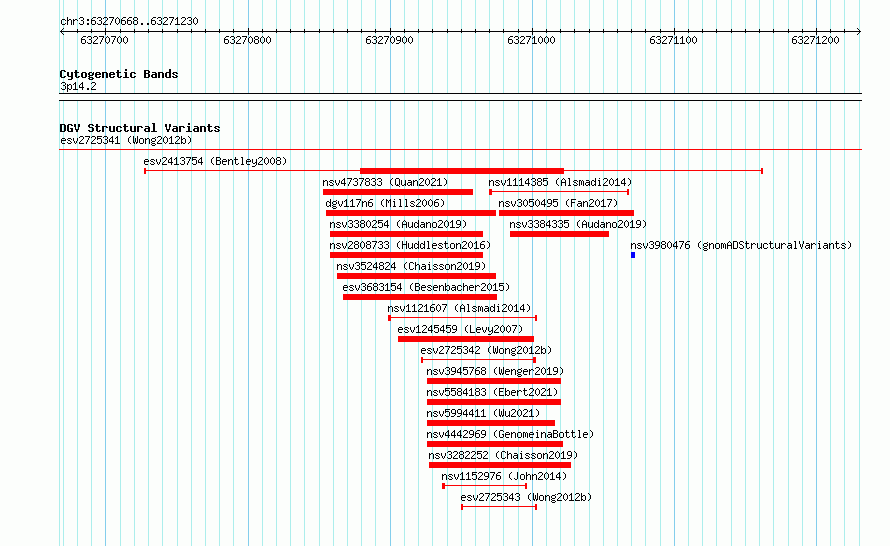Click the DGV Structural Variants track title

pyautogui.click(x=140, y=128)
